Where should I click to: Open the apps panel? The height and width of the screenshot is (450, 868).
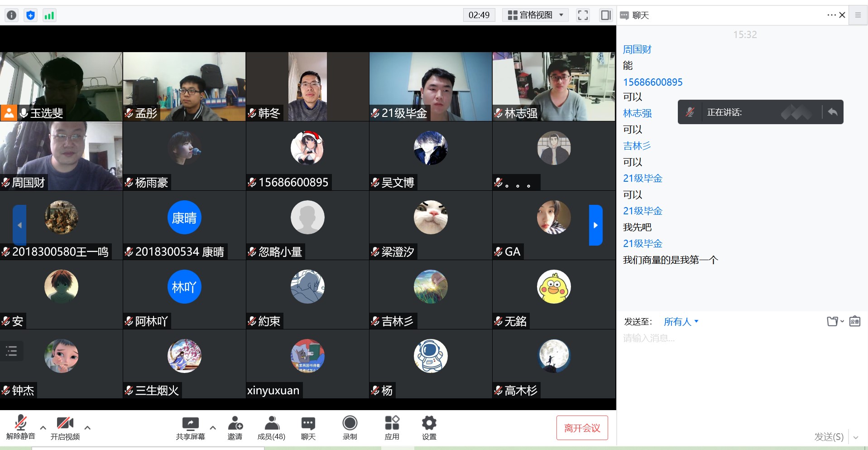tap(392, 428)
